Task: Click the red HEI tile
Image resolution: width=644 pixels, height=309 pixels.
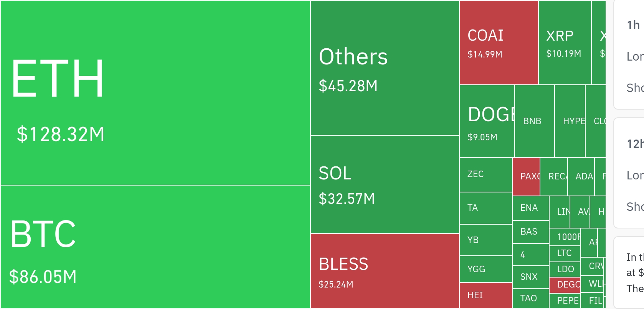Action: tap(485, 295)
